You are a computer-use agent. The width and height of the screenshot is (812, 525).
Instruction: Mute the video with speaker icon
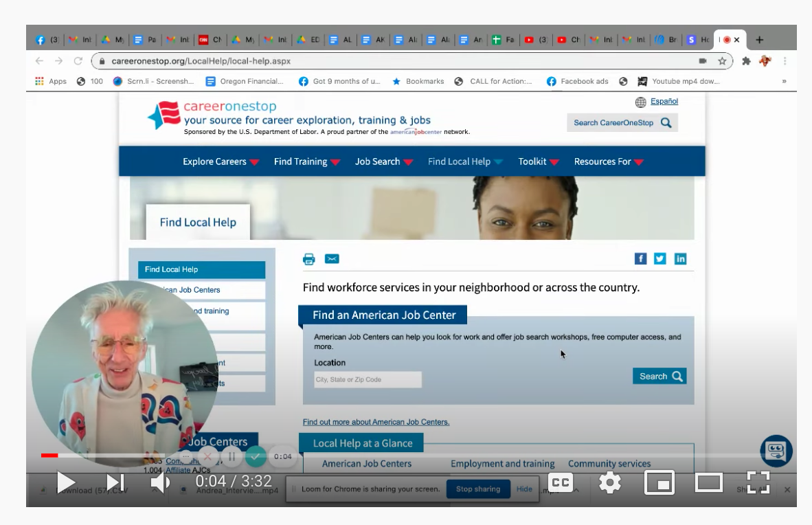tap(160, 482)
